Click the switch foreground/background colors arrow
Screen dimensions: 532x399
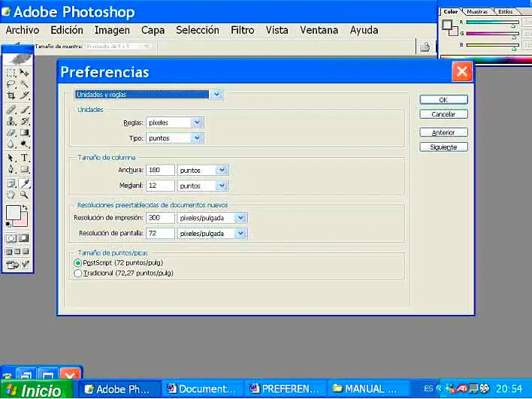pyautogui.click(x=25, y=207)
